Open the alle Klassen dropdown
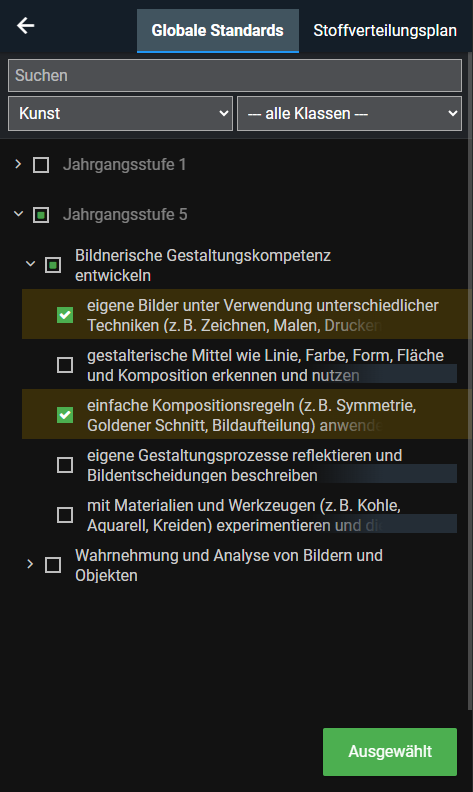The image size is (473, 792). [x=349, y=113]
